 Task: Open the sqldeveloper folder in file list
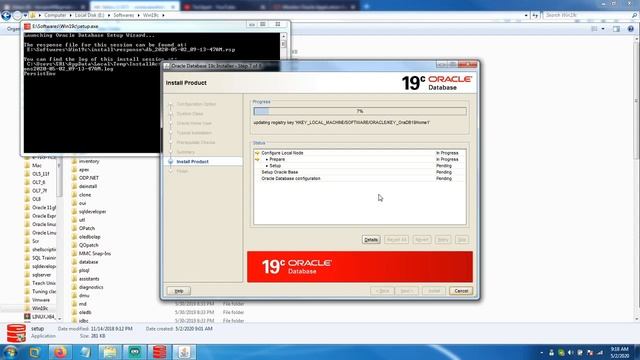pos(92,211)
